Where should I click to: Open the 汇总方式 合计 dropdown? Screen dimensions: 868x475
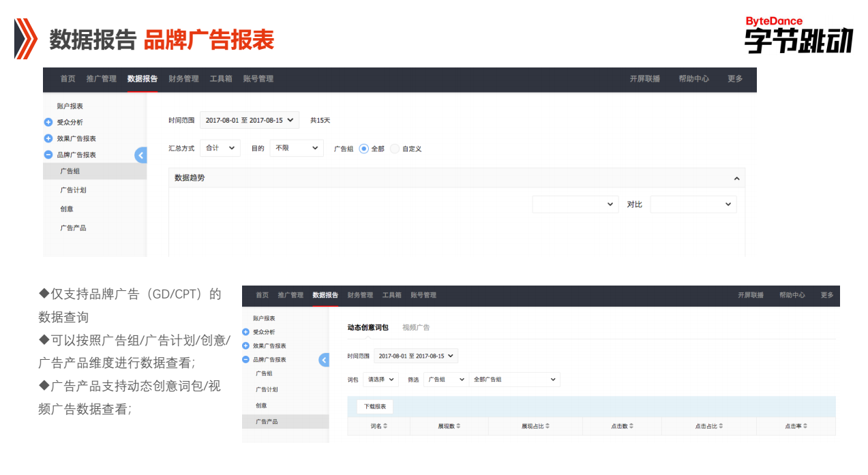click(220, 148)
